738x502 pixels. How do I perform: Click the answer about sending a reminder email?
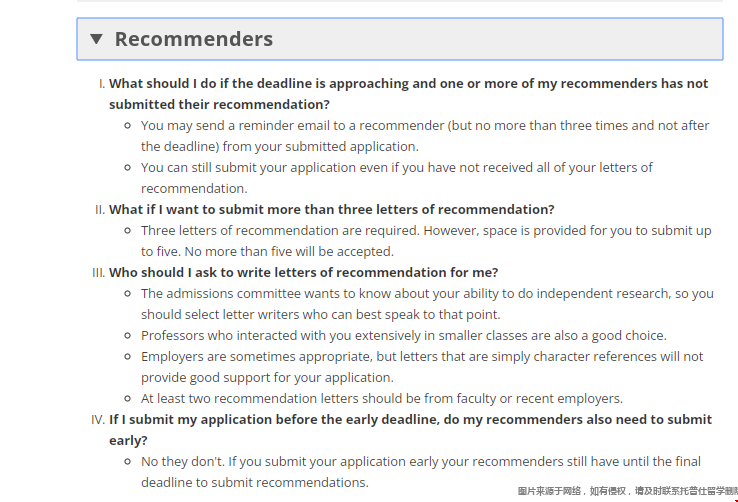[x=425, y=136]
